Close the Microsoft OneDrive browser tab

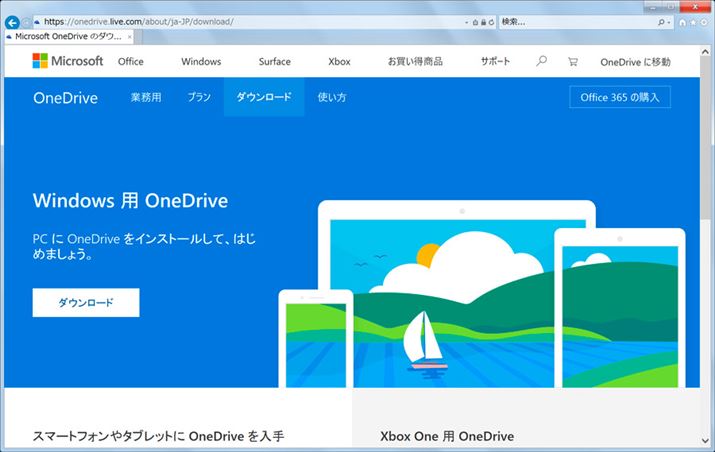click(x=130, y=36)
